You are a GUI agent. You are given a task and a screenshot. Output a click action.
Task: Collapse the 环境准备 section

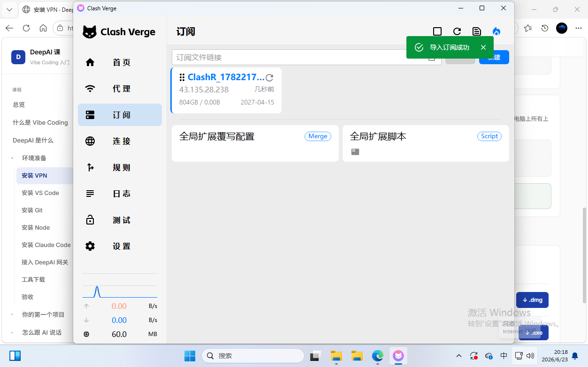34,158
